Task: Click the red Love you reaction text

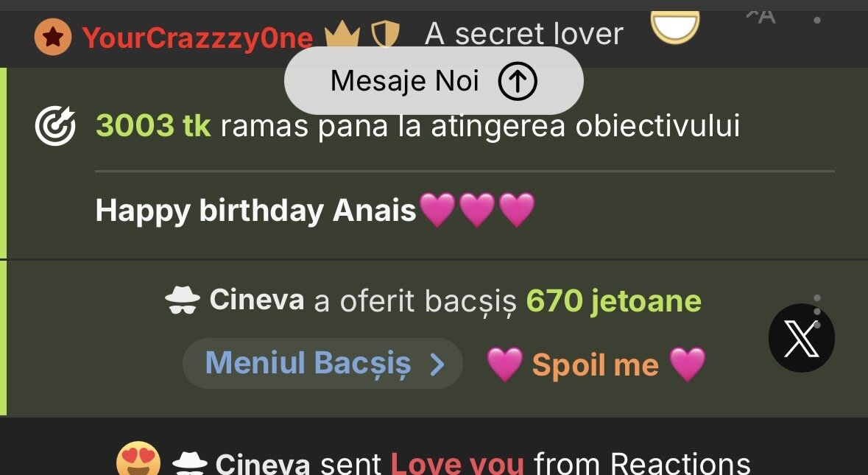Action: click(x=457, y=464)
